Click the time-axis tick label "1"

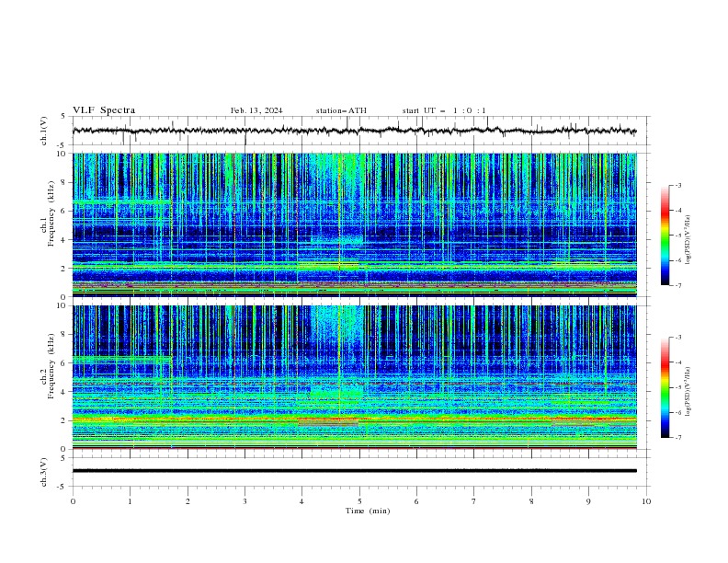tap(131, 501)
